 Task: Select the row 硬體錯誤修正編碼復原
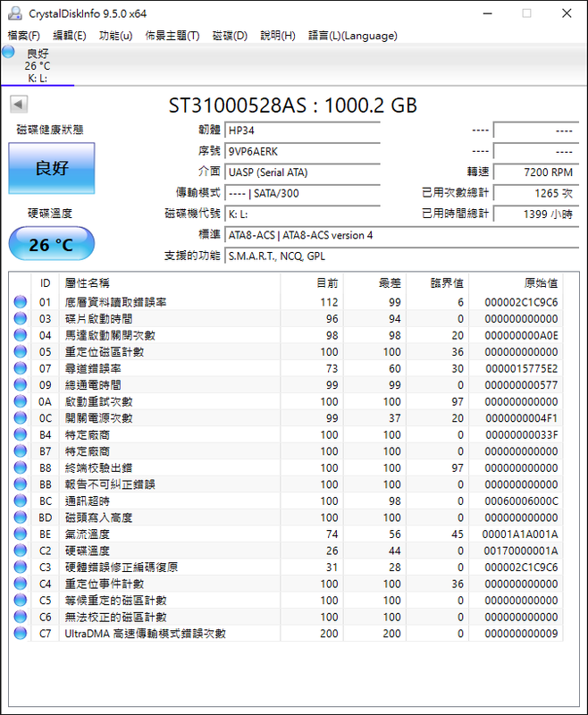[x=288, y=567]
